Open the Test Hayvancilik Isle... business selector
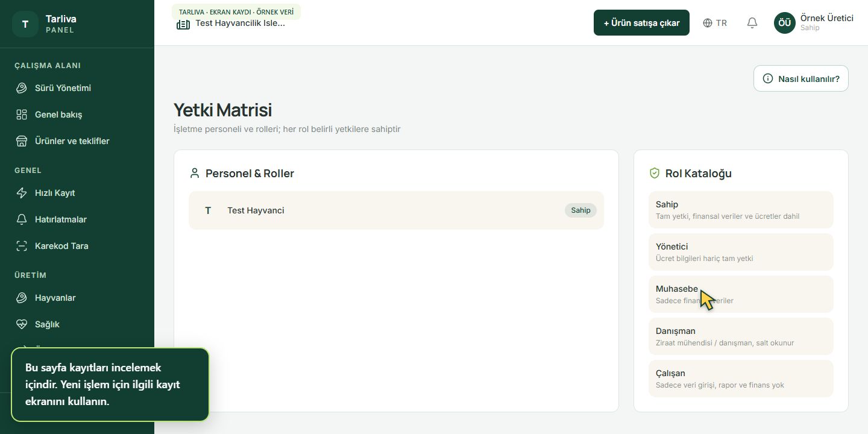This screenshot has height=434, width=868. pyautogui.click(x=231, y=24)
